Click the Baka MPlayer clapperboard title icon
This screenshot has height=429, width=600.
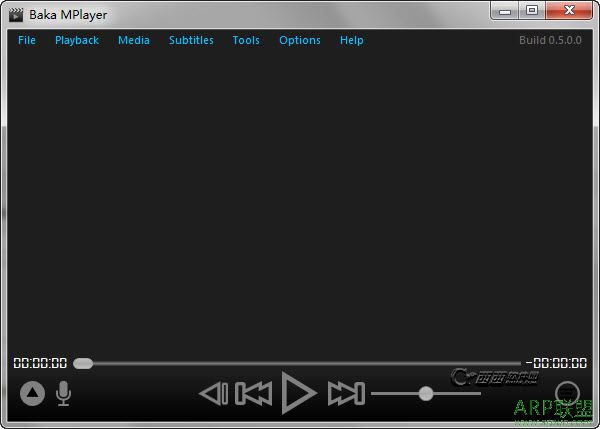[16, 15]
